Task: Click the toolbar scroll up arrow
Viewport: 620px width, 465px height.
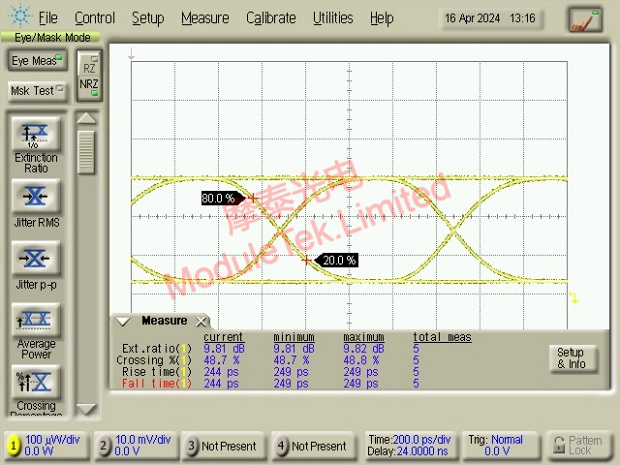Action: click(86, 118)
